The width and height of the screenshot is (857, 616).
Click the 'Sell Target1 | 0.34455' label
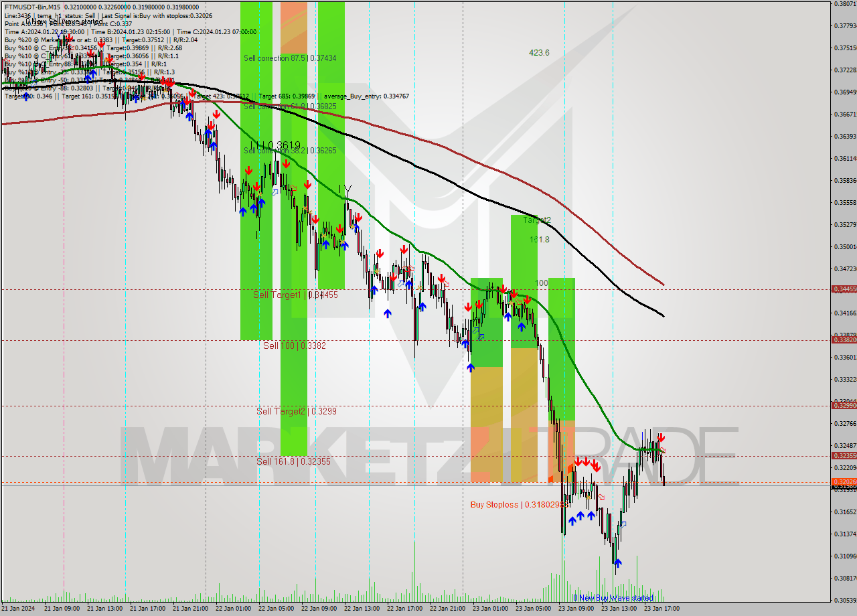(295, 295)
